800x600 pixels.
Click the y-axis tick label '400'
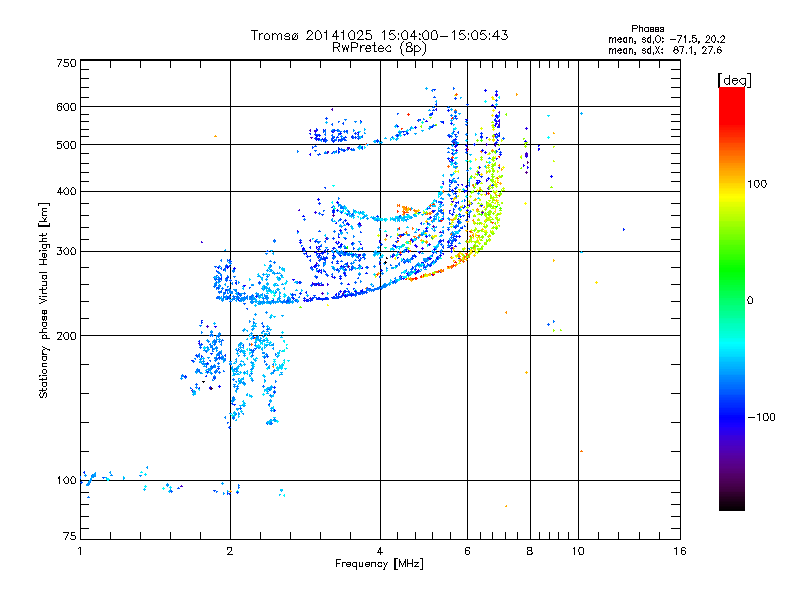coord(66,192)
